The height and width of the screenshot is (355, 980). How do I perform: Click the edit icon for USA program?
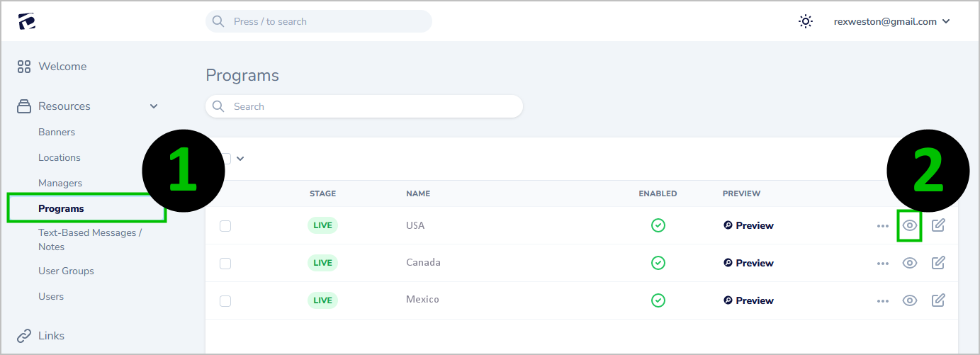click(938, 226)
